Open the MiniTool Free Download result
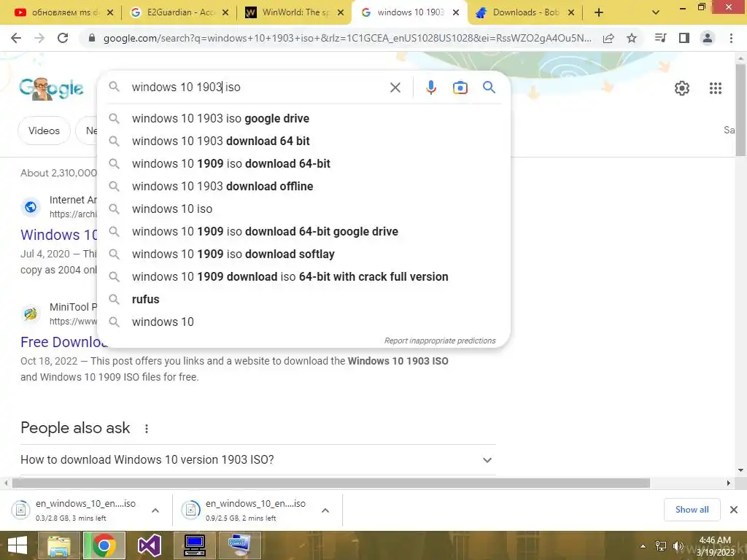Viewport: 747px width, 560px height. point(63,342)
